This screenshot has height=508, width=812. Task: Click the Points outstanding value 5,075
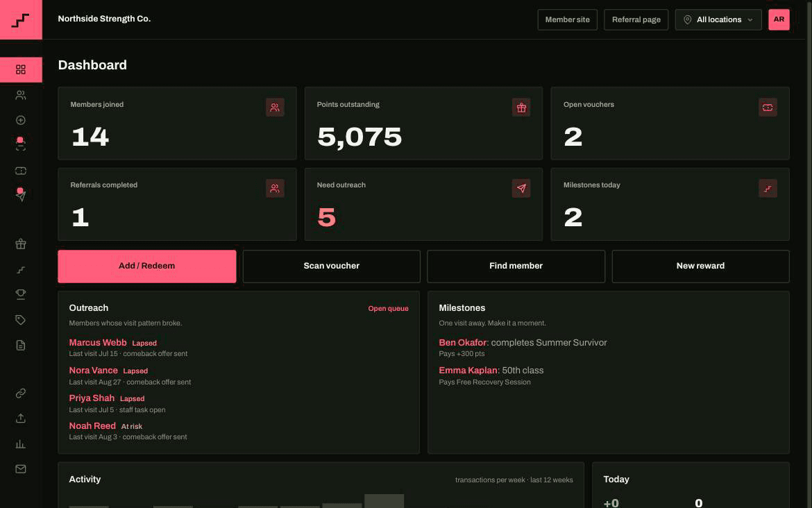coord(360,137)
